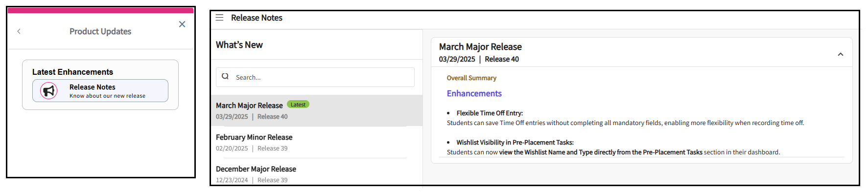Image resolution: width=868 pixels, height=192 pixels.
Task: Focus the Search input field
Action: point(315,77)
